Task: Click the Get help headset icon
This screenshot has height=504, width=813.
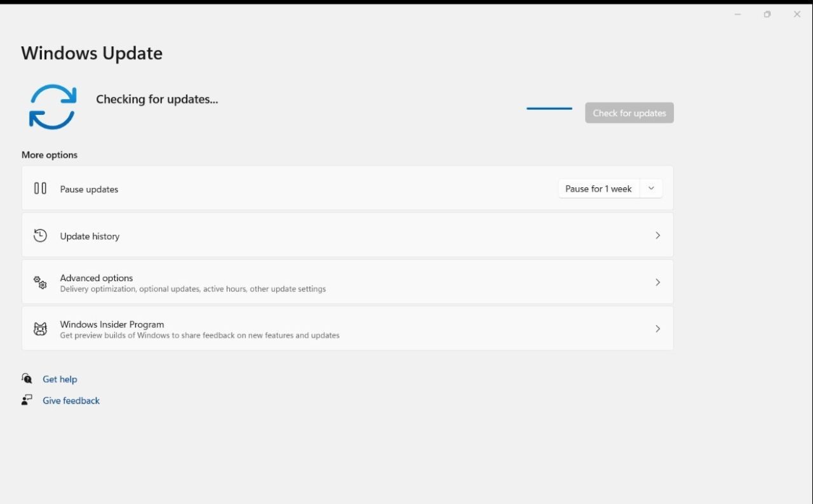Action: coord(27,378)
